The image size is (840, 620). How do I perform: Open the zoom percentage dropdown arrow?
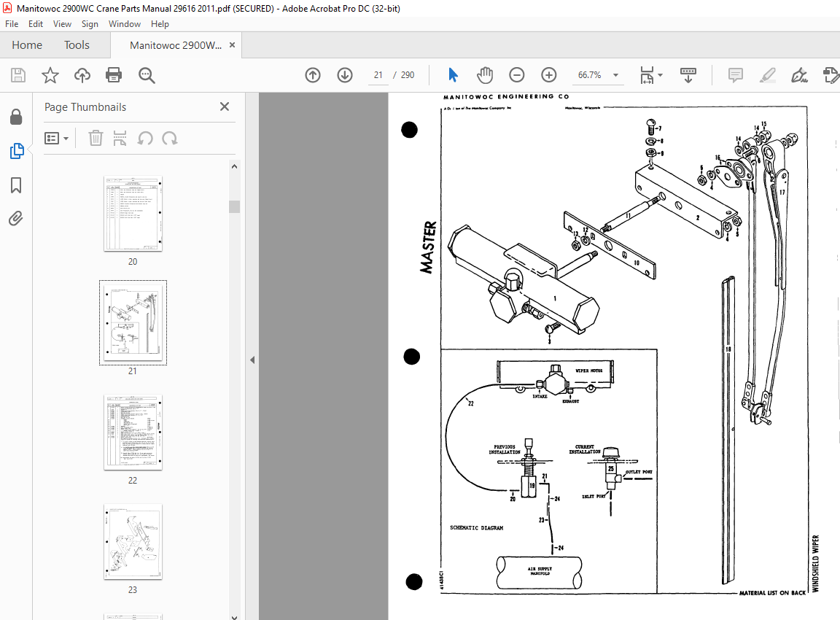click(x=615, y=75)
